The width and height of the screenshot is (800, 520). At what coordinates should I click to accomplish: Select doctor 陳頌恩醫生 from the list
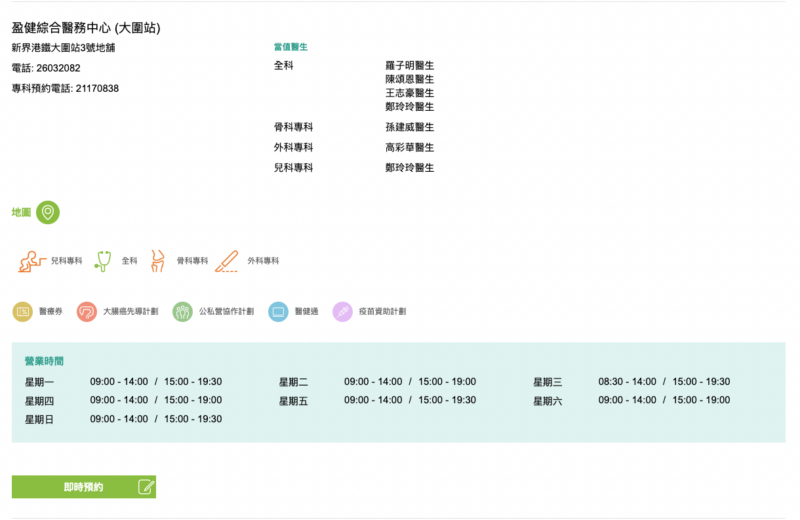pyautogui.click(x=409, y=79)
